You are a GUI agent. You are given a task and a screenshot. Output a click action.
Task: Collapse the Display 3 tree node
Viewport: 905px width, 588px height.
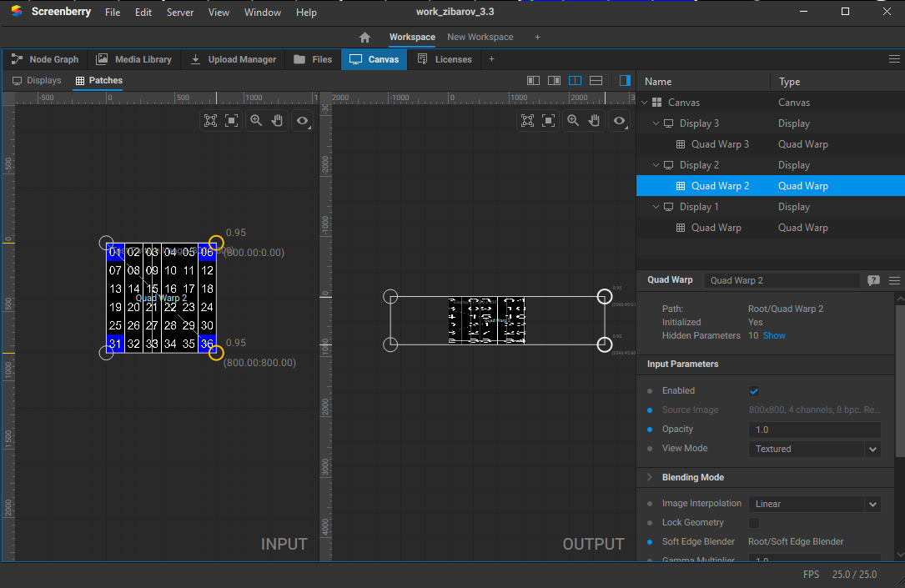(656, 123)
